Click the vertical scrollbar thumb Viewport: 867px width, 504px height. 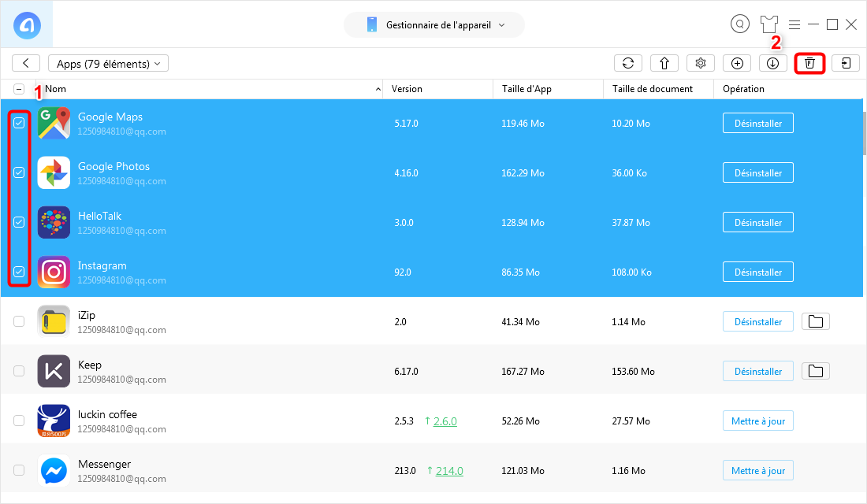864,132
